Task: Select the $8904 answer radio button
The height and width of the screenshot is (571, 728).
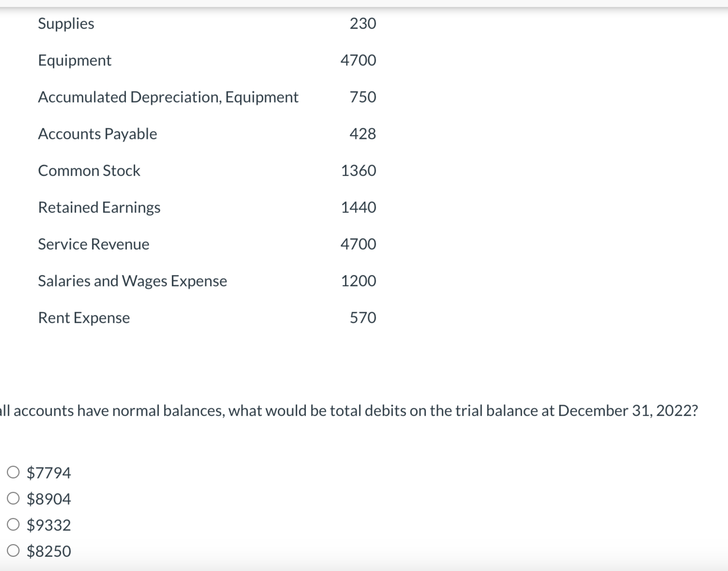Action: [x=13, y=498]
